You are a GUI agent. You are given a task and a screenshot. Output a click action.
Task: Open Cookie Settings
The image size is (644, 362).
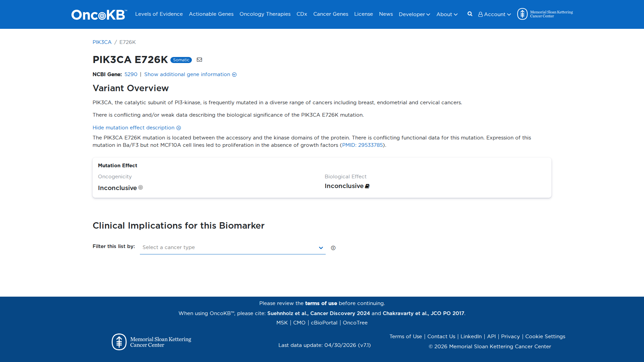point(545,337)
